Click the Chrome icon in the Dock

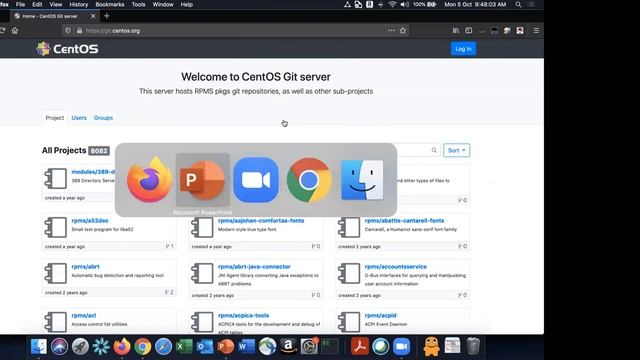click(x=142, y=347)
